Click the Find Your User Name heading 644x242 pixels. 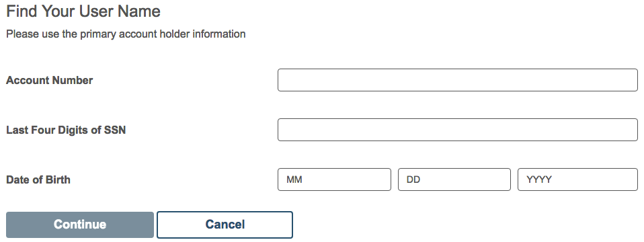pos(83,11)
